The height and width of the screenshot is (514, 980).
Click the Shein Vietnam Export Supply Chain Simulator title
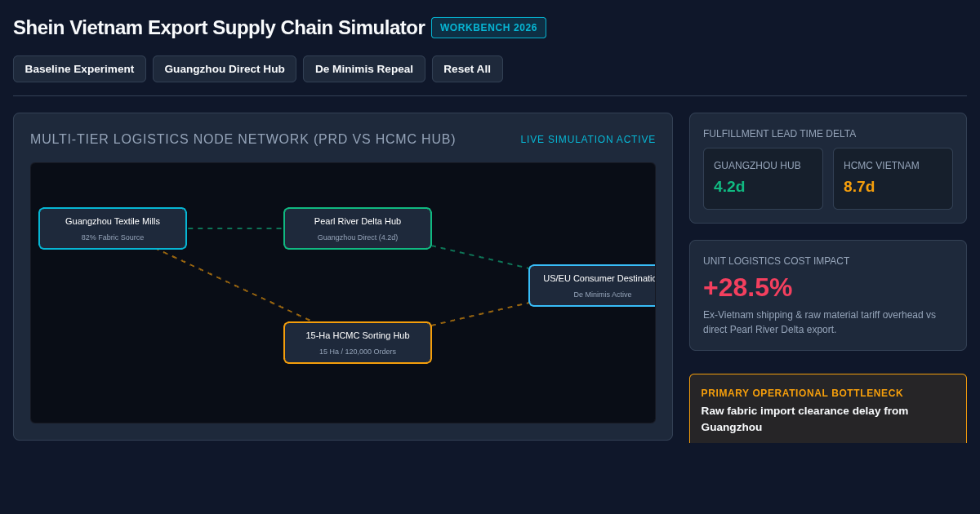click(219, 28)
